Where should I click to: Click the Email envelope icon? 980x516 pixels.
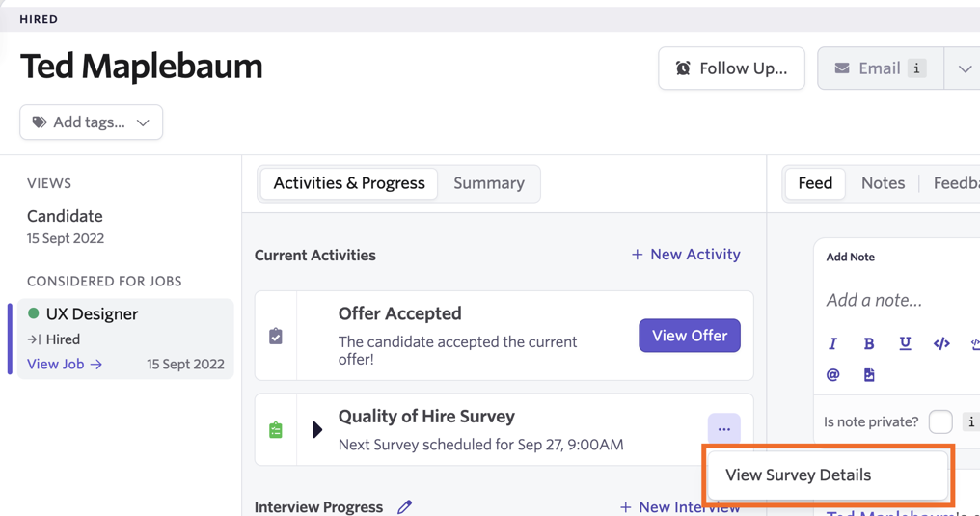(842, 68)
